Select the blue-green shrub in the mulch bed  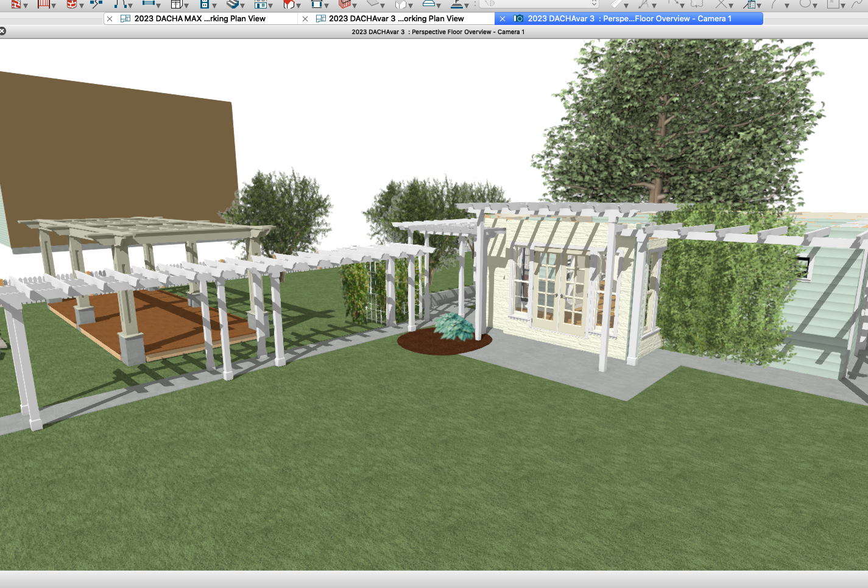click(x=455, y=327)
